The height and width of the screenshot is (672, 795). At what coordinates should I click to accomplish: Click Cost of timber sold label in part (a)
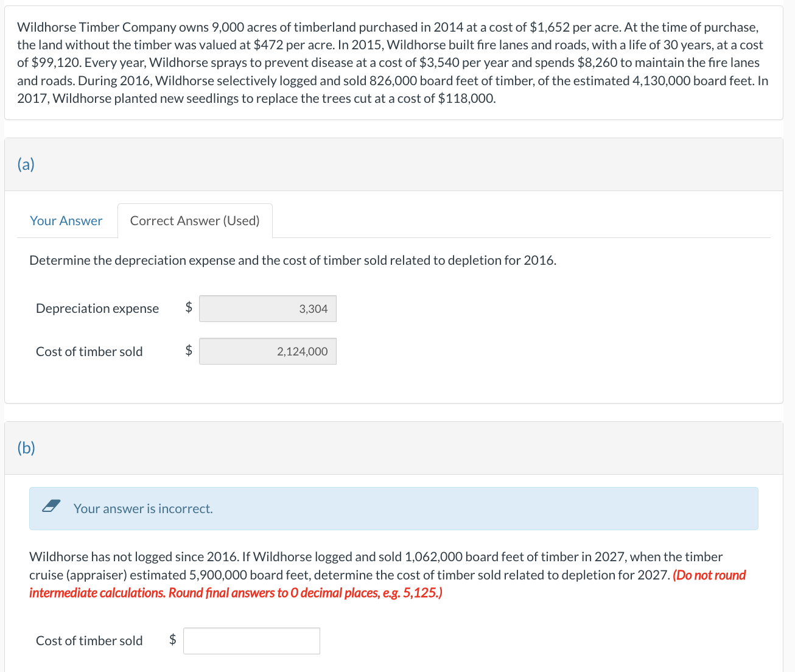(x=89, y=352)
